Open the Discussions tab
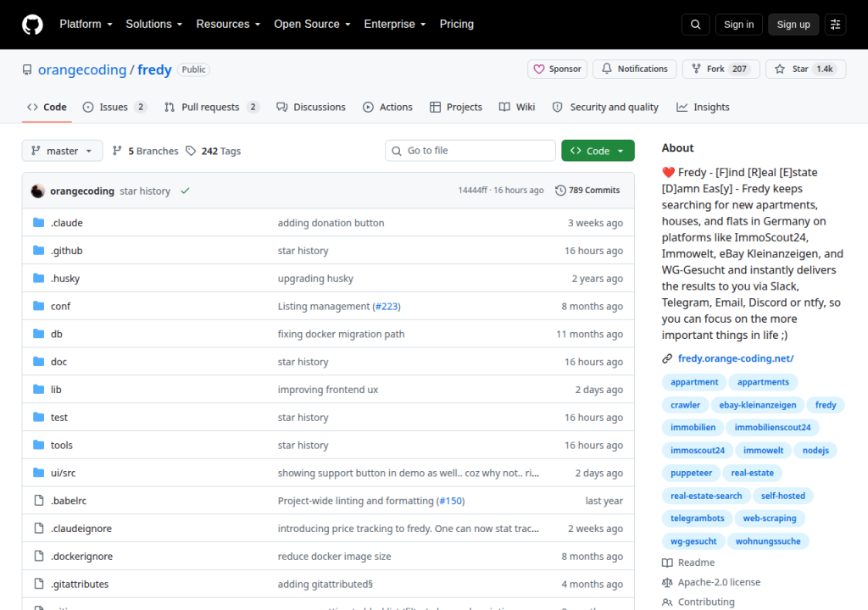The width and height of the screenshot is (868, 610). click(311, 107)
